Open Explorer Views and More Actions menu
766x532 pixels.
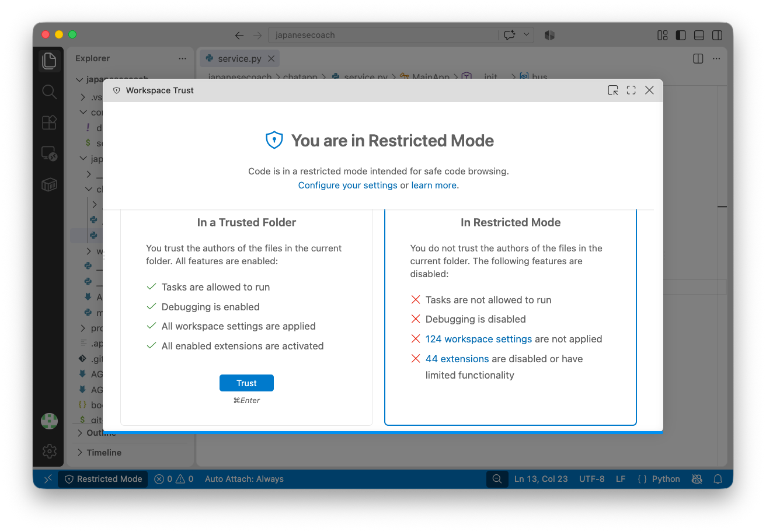pyautogui.click(x=183, y=58)
